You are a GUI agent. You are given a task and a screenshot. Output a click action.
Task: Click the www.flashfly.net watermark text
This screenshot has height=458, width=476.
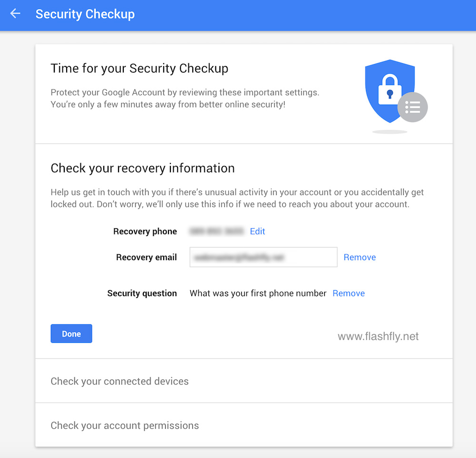pyautogui.click(x=378, y=337)
